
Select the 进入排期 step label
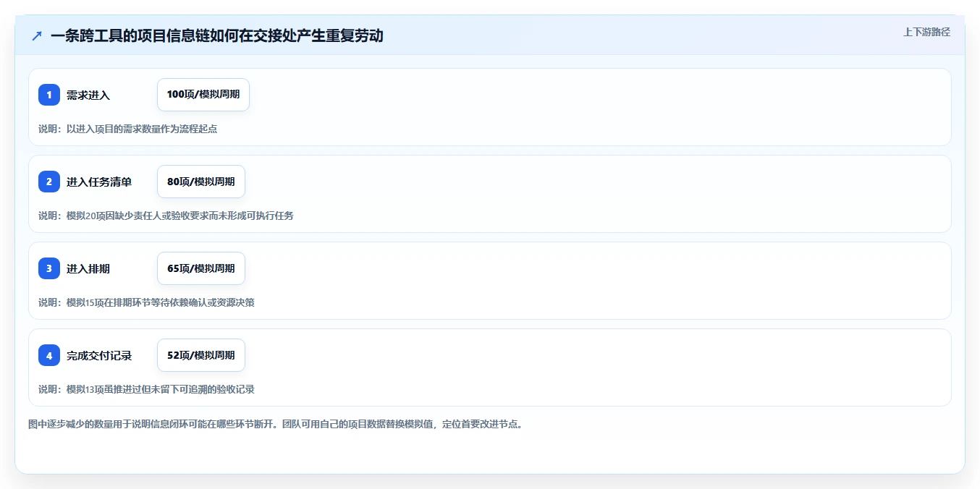pos(88,268)
